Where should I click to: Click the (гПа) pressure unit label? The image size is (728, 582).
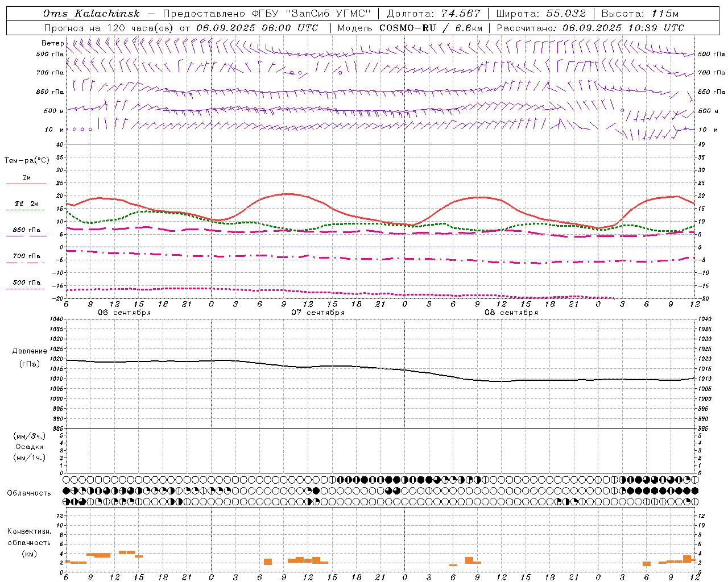pos(30,364)
